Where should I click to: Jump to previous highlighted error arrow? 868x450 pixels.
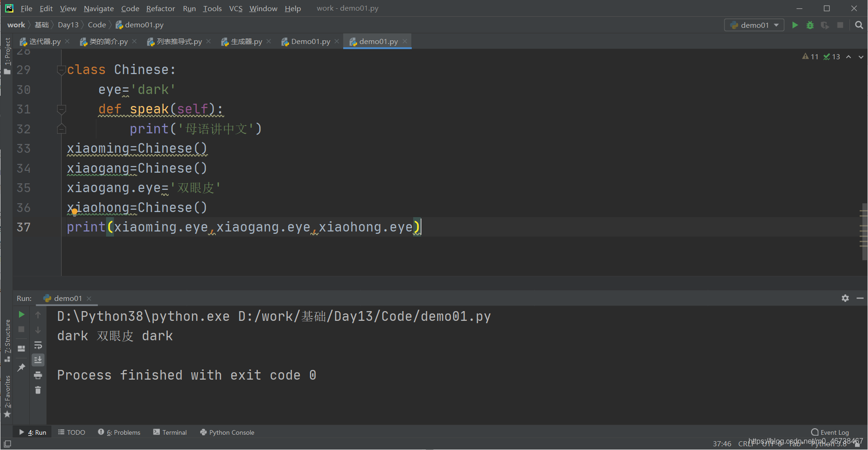pyautogui.click(x=849, y=56)
